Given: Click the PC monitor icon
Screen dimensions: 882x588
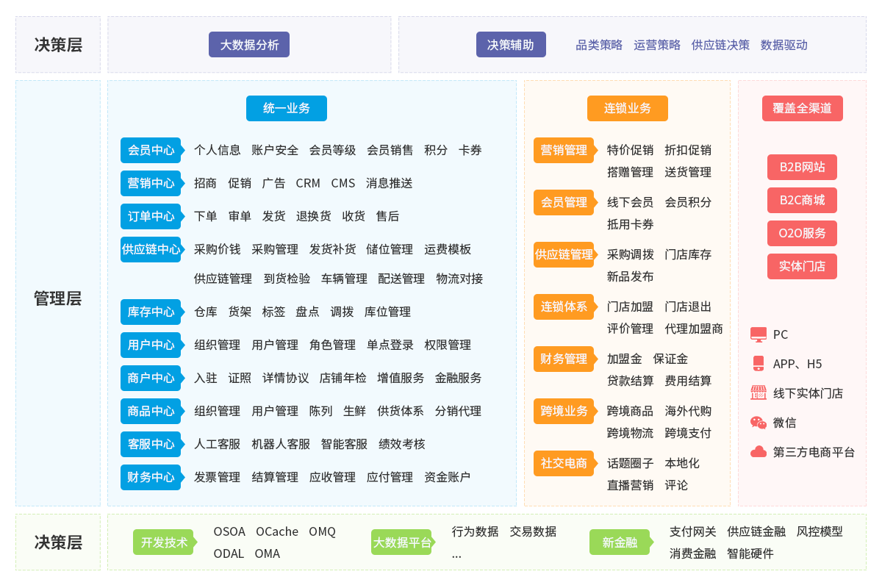Looking at the screenshot, I should tap(758, 334).
